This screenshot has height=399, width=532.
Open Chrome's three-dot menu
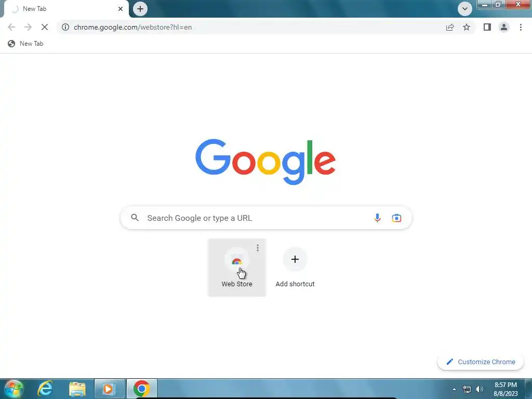521,27
